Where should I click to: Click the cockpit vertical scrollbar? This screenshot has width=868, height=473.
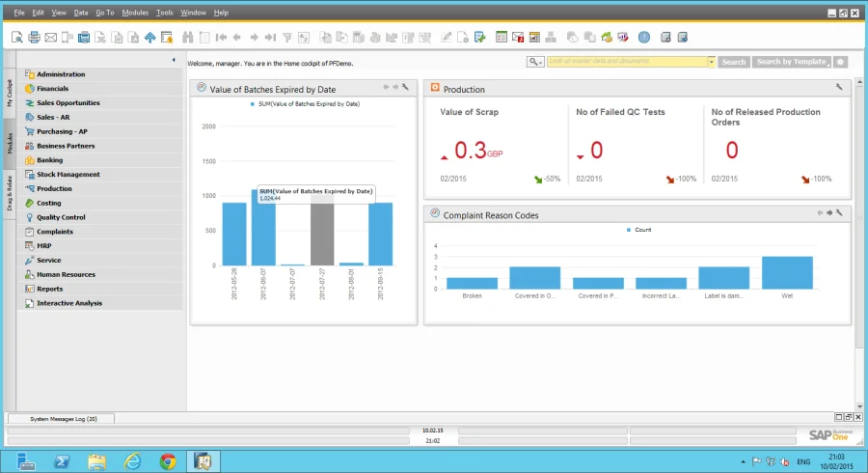[x=859, y=243]
